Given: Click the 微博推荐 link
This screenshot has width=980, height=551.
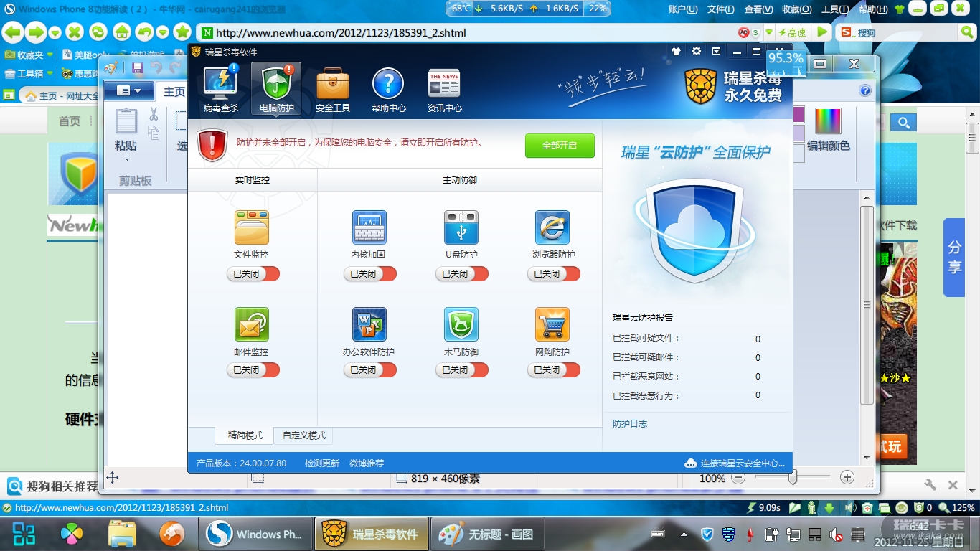Looking at the screenshot, I should (x=367, y=463).
